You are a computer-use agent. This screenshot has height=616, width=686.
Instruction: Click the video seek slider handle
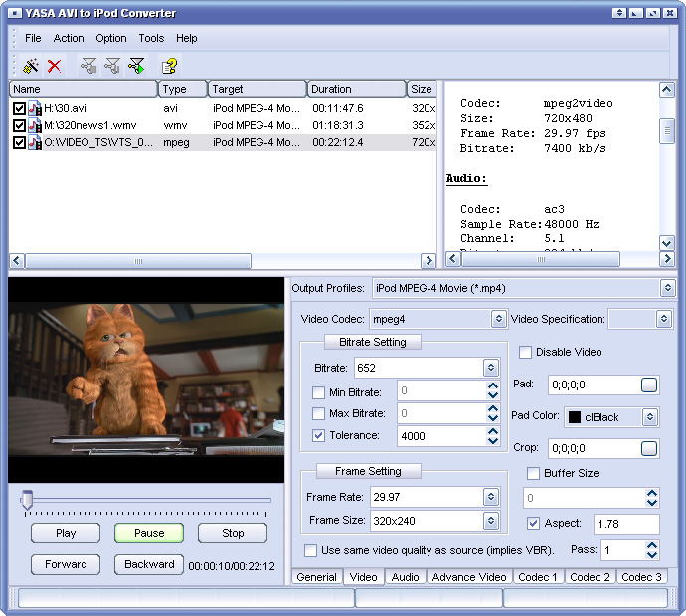pos(27,501)
